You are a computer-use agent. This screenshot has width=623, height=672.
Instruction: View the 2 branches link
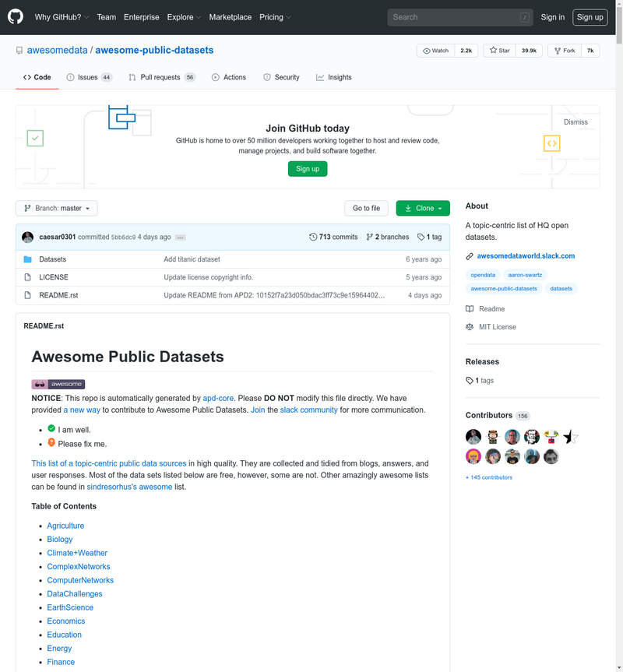point(387,237)
